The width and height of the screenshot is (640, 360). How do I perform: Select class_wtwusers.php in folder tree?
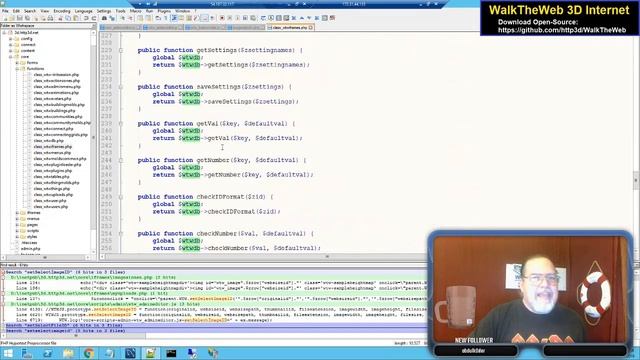[x=51, y=207]
